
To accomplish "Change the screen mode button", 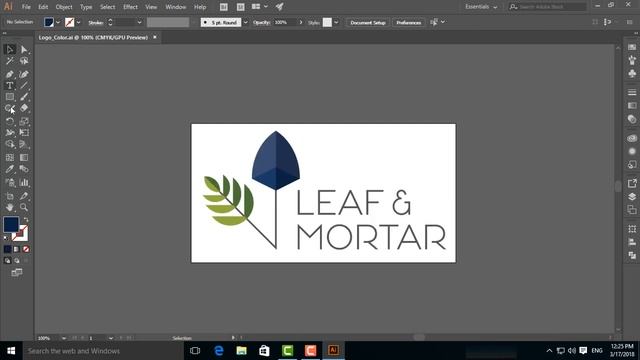I will [x=17, y=272].
